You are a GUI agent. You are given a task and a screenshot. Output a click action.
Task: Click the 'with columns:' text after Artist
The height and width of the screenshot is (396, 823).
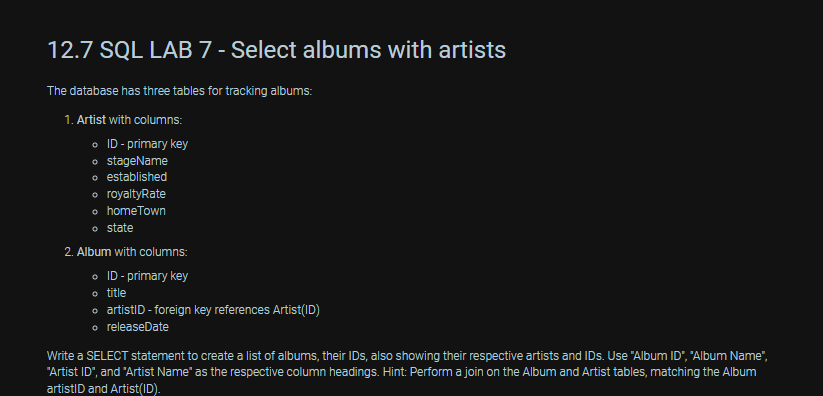pyautogui.click(x=145, y=120)
